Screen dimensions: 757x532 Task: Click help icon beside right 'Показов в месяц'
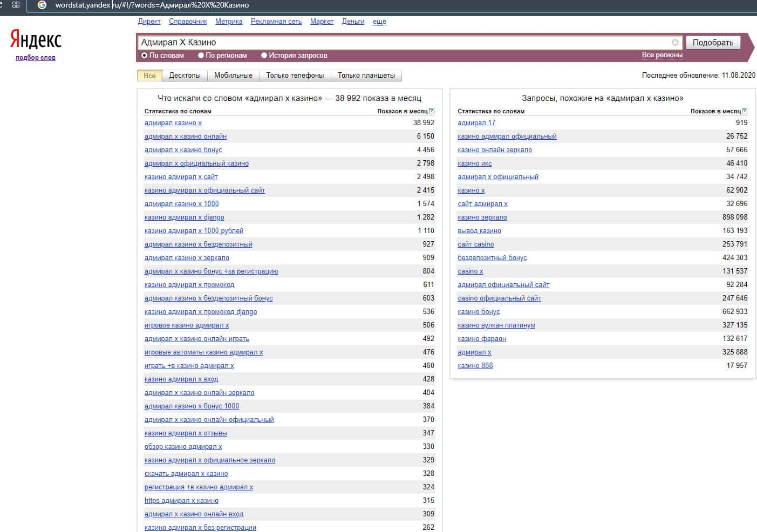(745, 111)
